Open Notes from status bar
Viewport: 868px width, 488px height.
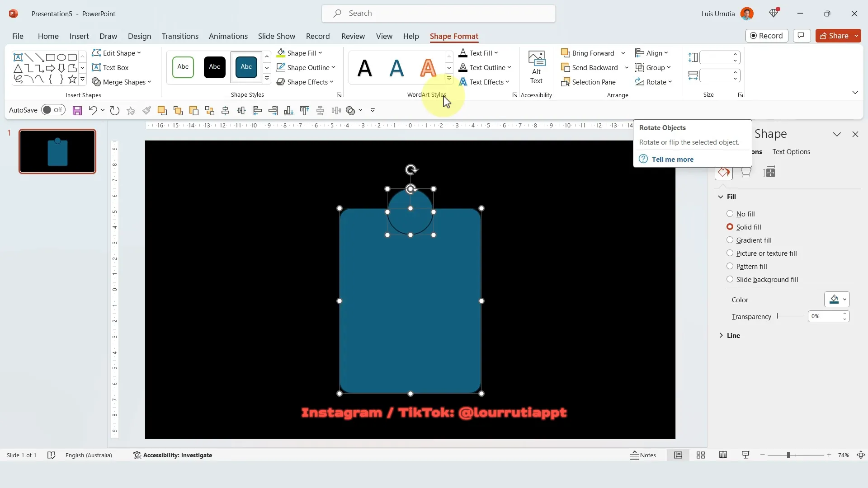[x=643, y=455]
